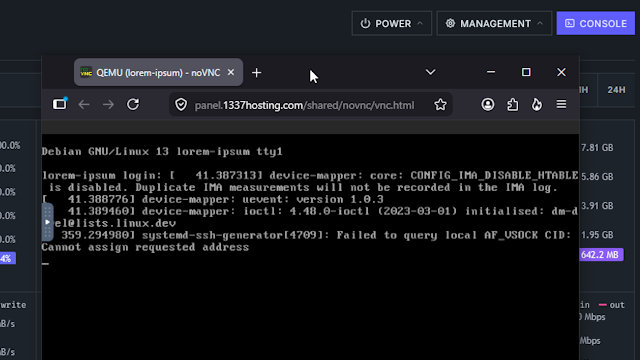Screen dimensions: 640x360
Task: Select the 24H time range tab
Action: [616, 90]
